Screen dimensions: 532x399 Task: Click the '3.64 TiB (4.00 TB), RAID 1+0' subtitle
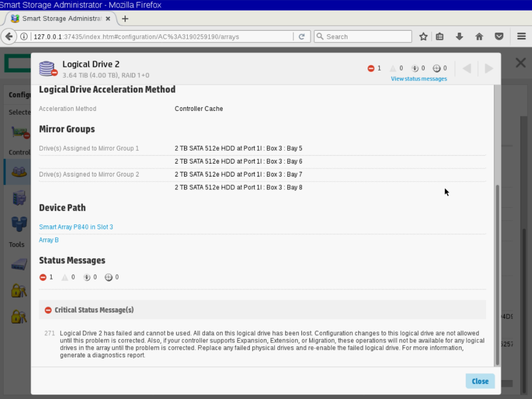[106, 75]
